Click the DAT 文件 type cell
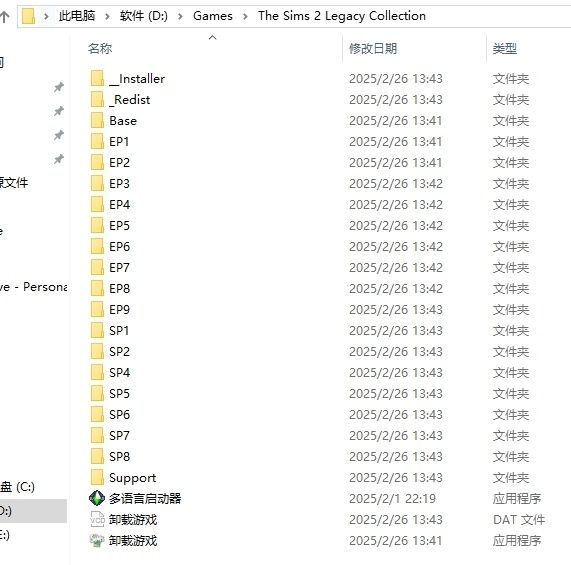This screenshot has height=565, width=571. pos(519,519)
